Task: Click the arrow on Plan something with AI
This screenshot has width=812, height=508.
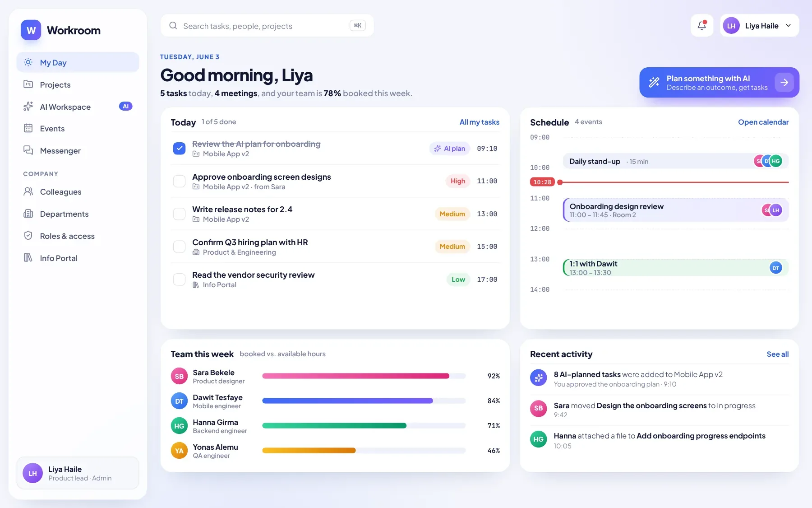Action: pos(784,82)
